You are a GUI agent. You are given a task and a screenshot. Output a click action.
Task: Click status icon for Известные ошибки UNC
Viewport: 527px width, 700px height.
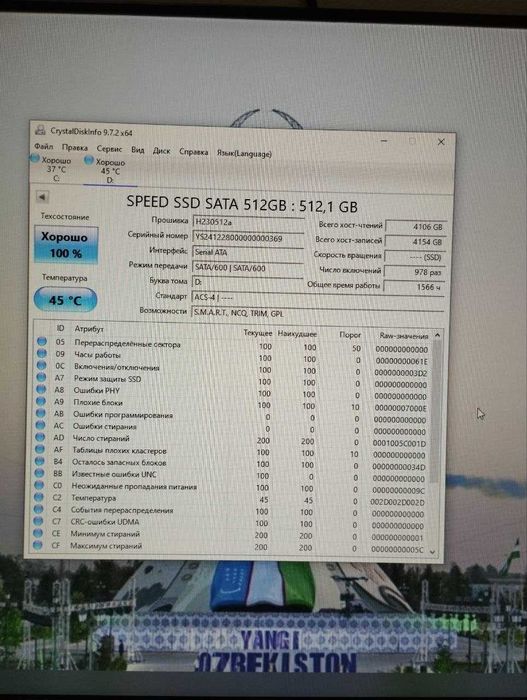coord(39,473)
